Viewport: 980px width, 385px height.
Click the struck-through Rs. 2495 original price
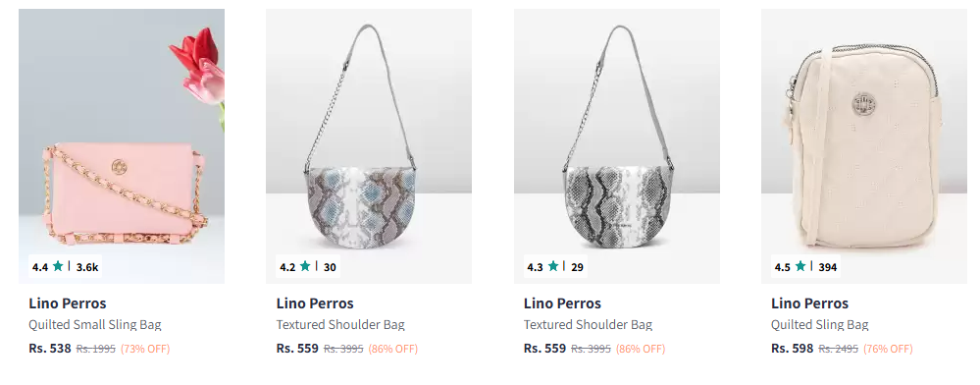(x=838, y=349)
